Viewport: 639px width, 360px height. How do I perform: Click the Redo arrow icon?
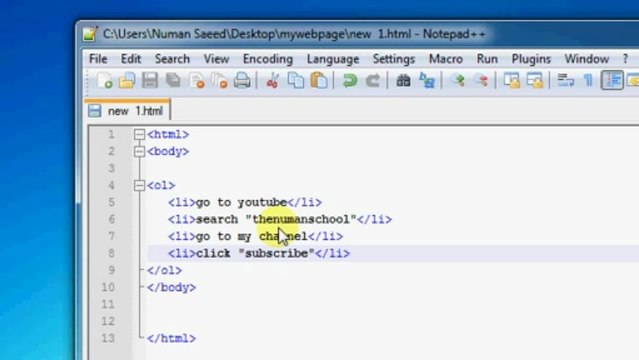click(x=372, y=80)
